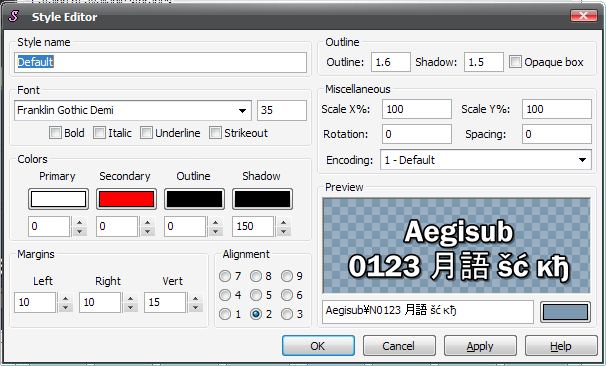606x366 pixels.
Task: Decrease Left margin with down arrow
Action: coord(65,307)
